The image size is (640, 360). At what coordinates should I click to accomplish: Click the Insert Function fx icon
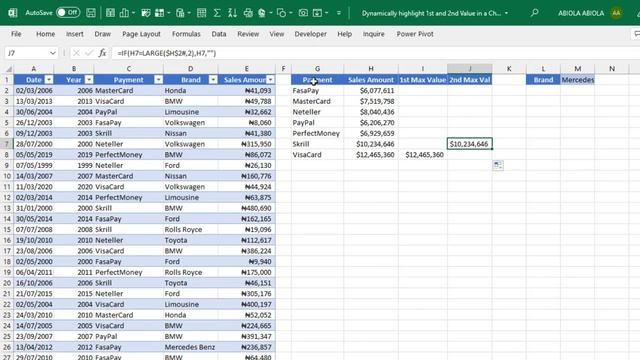click(x=102, y=53)
